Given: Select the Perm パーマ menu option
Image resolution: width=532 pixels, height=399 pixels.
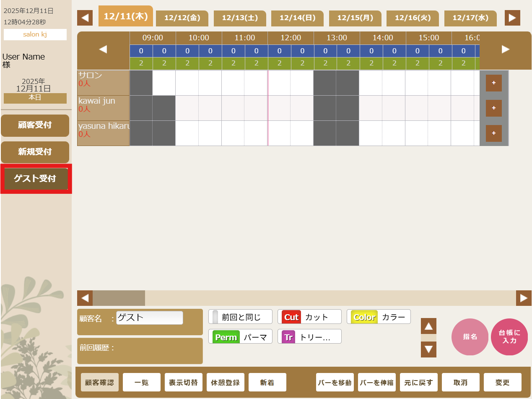Looking at the screenshot, I should point(240,337).
